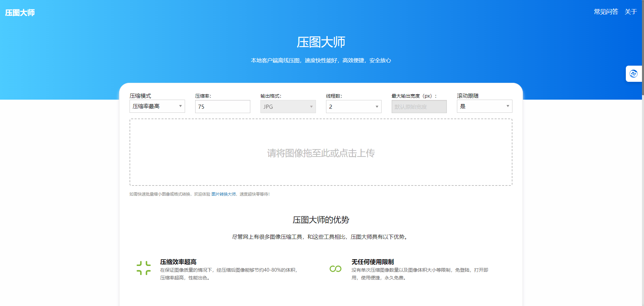Open the 滚动跟随 dropdown set to 是
This screenshot has width=644, height=306.
tap(484, 106)
